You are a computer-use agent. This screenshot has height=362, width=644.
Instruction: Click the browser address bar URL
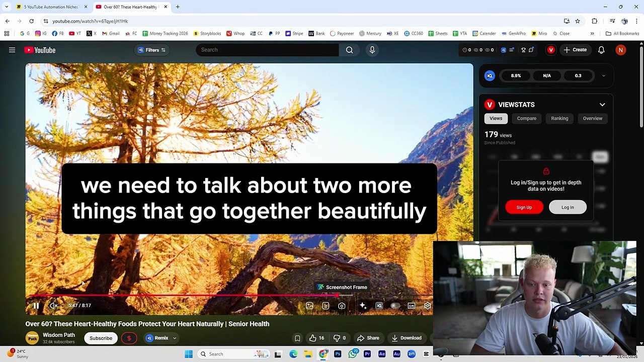[90, 21]
